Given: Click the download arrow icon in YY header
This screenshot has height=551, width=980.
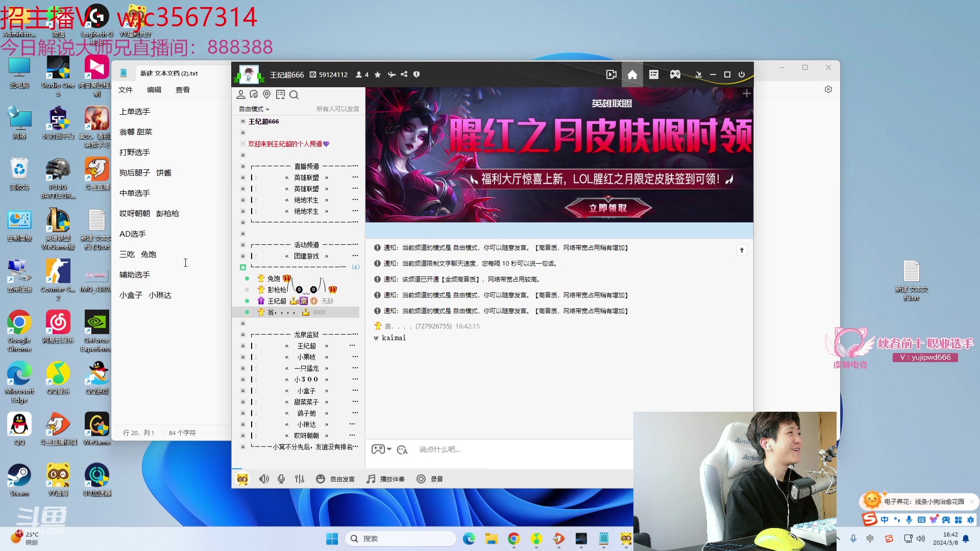Looking at the screenshot, I should click(698, 74).
